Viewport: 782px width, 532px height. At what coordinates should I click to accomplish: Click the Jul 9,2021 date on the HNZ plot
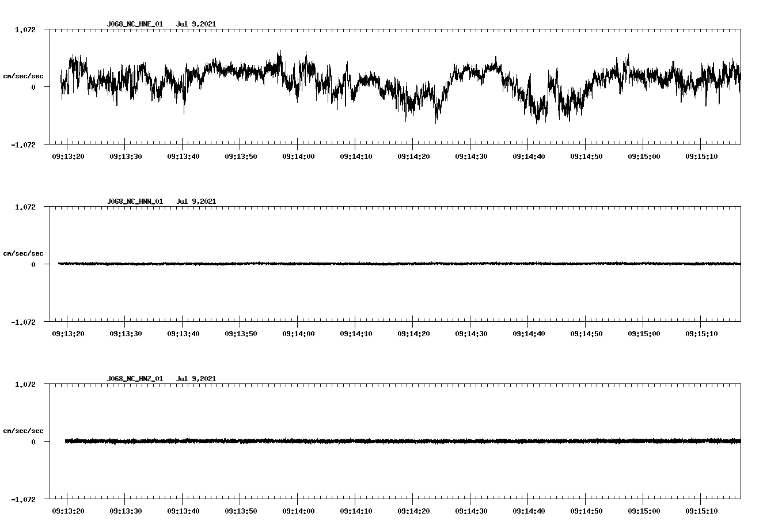tap(196, 379)
